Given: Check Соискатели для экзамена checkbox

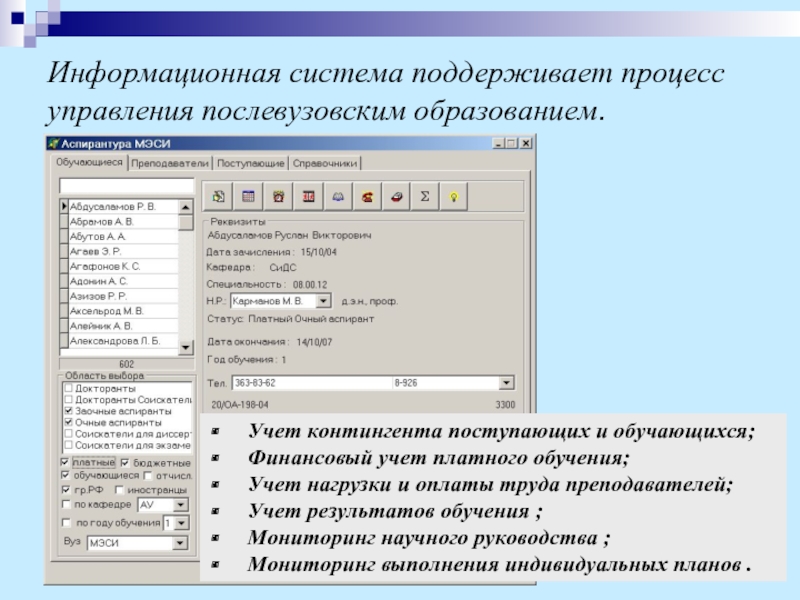Looking at the screenshot, I should [69, 445].
